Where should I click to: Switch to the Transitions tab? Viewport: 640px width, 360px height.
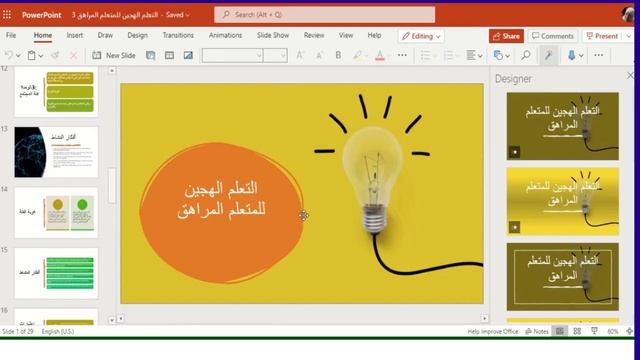click(x=178, y=36)
